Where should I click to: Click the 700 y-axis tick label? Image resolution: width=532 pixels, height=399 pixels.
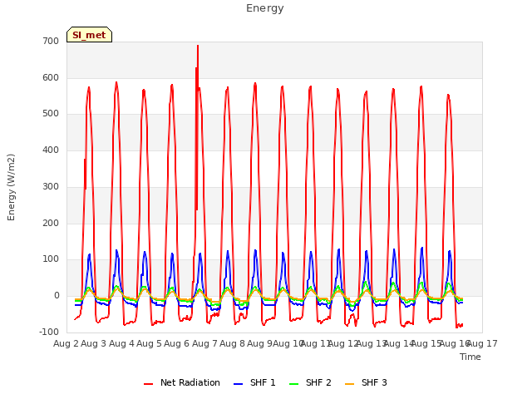pos(51,41)
